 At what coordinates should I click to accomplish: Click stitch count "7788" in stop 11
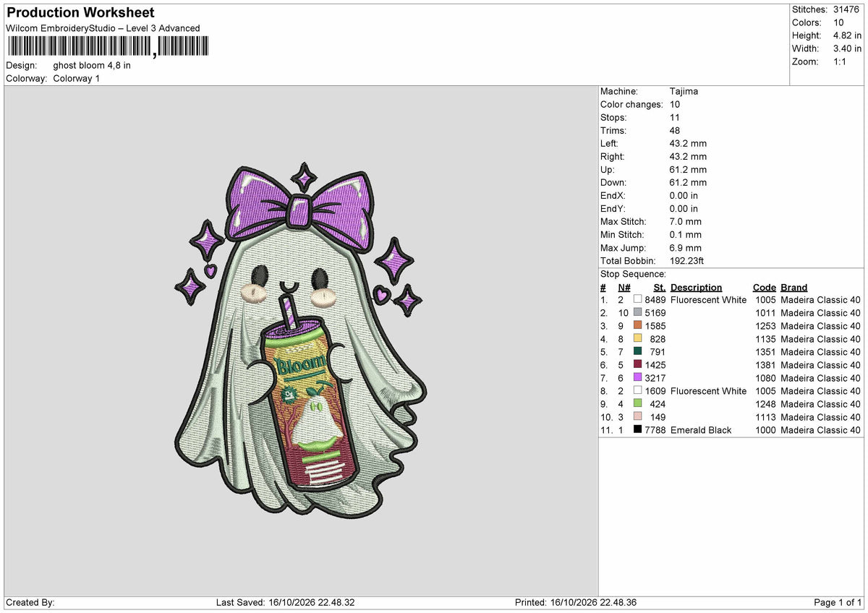655,430
